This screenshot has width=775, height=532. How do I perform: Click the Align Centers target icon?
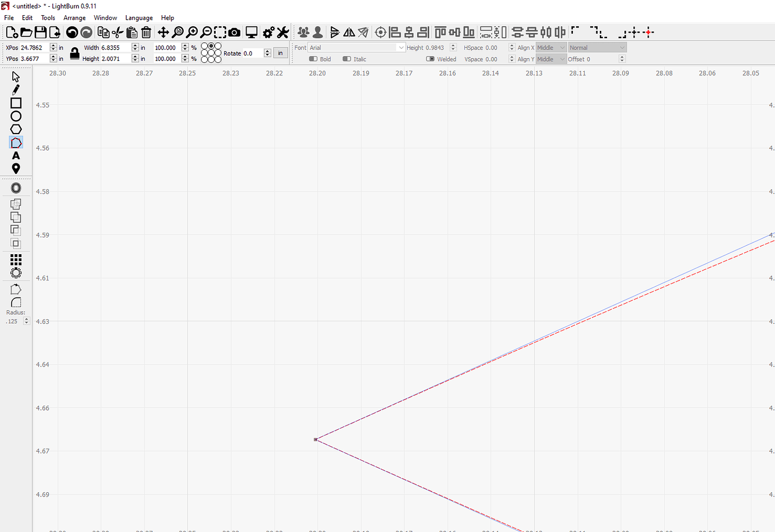click(380, 33)
